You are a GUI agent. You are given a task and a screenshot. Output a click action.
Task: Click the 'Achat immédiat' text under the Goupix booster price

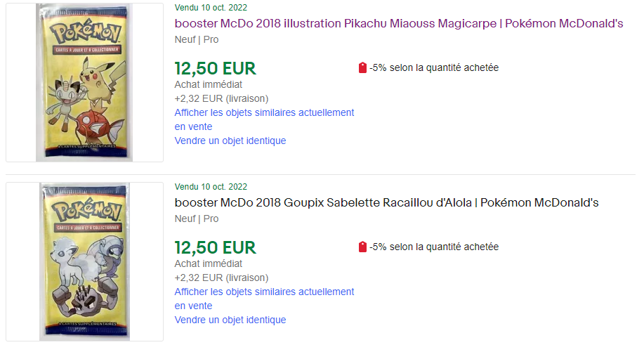click(x=208, y=263)
